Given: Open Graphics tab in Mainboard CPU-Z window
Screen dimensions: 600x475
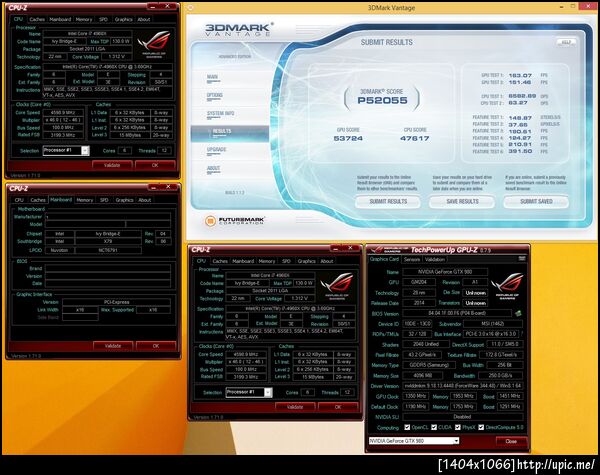Looking at the screenshot, I should click(x=124, y=200).
